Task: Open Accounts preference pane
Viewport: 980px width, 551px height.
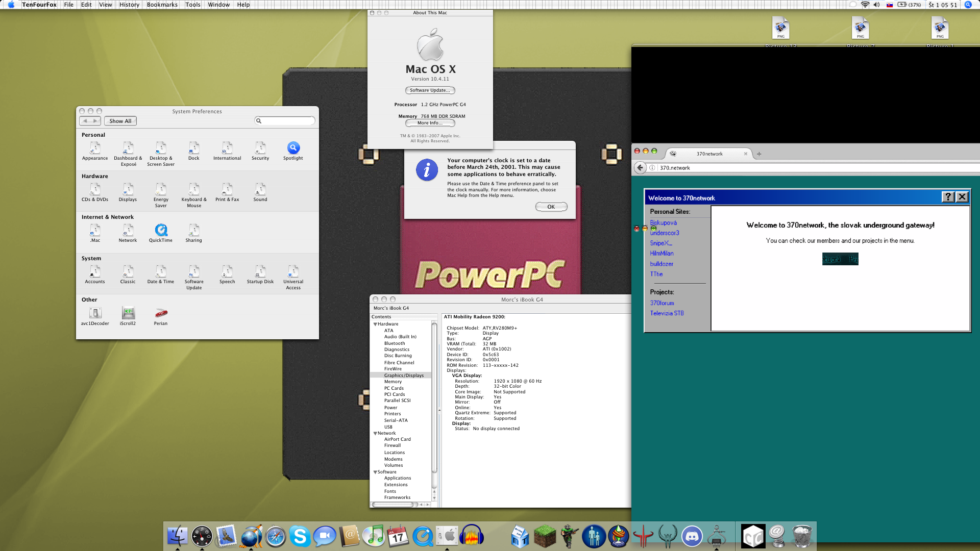Action: pos(95,274)
